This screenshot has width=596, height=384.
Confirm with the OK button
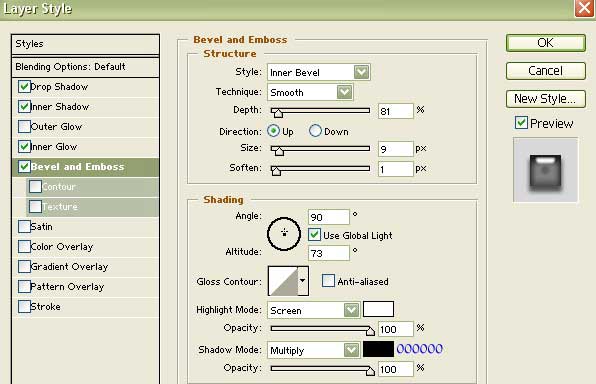[545, 43]
